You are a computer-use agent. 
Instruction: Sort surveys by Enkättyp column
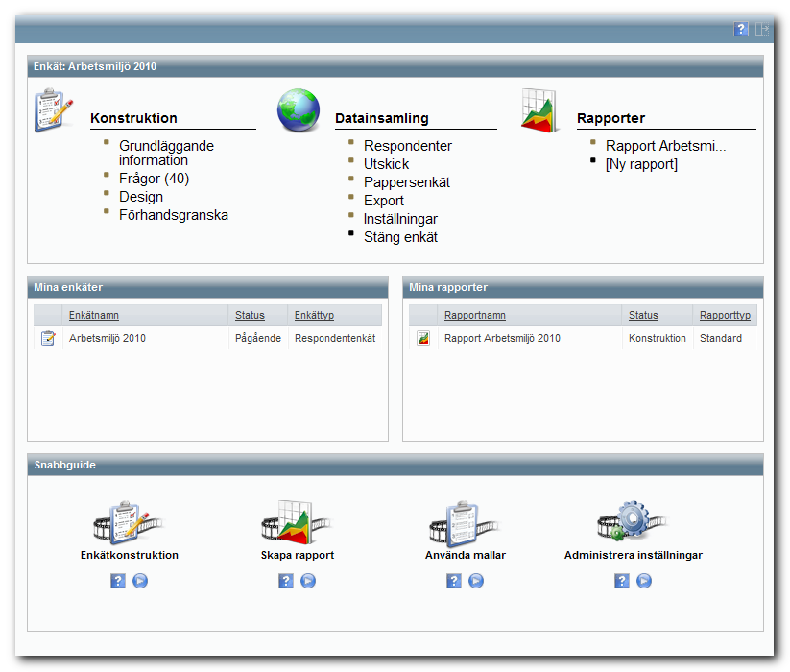(x=315, y=315)
